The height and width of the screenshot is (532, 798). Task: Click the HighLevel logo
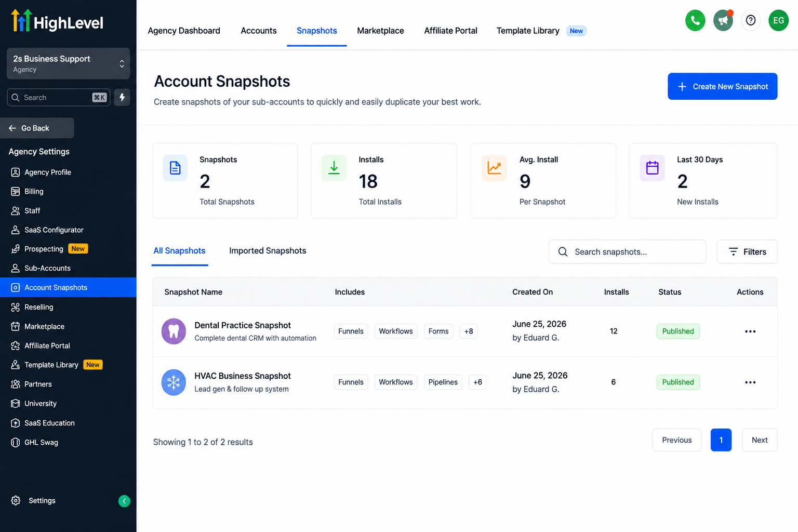pos(57,21)
